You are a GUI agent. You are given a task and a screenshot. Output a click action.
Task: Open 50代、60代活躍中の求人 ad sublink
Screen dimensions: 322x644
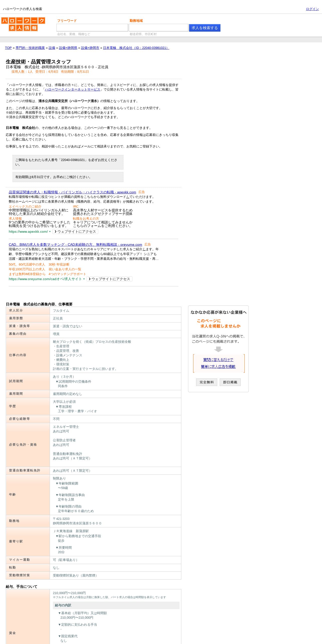point(27,265)
